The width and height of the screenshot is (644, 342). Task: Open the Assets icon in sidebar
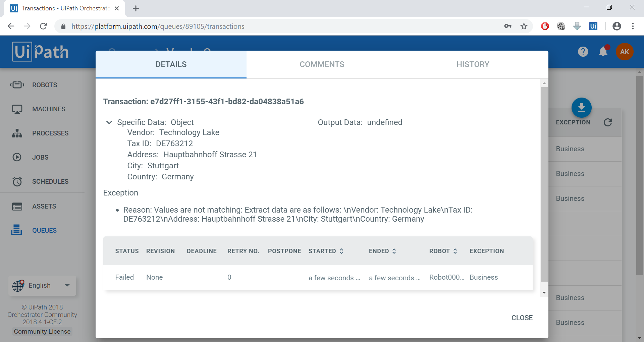[17, 206]
